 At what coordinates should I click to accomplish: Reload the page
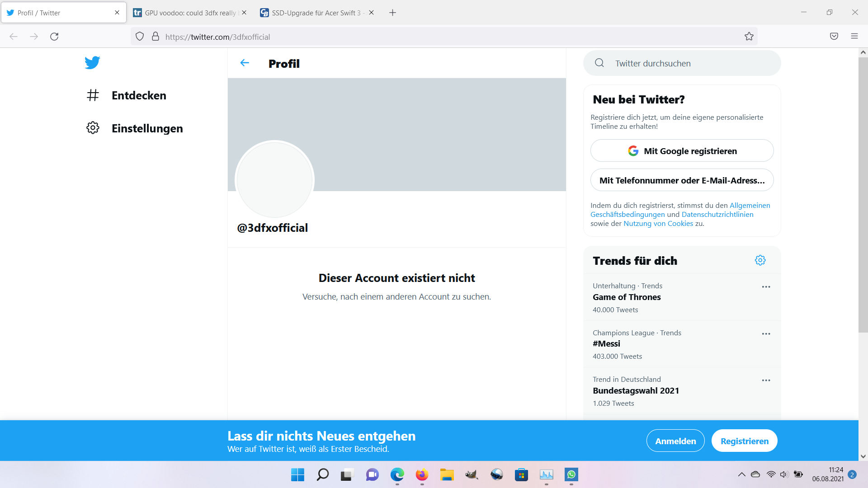click(54, 37)
